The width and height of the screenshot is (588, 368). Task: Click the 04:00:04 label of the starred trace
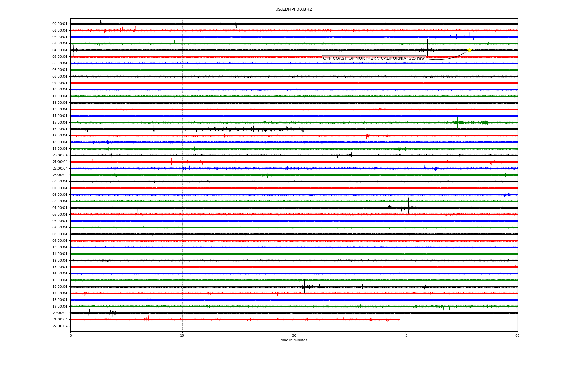(60, 50)
